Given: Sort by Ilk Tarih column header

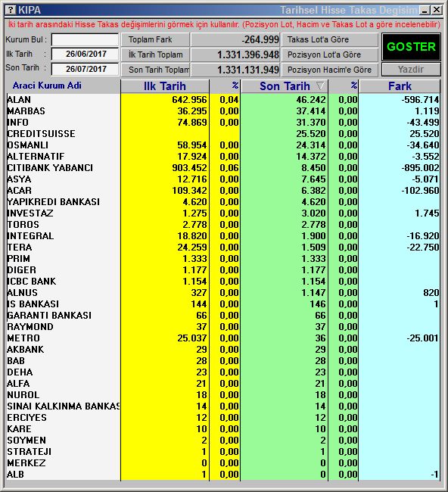Looking at the screenshot, I should click(x=165, y=86).
